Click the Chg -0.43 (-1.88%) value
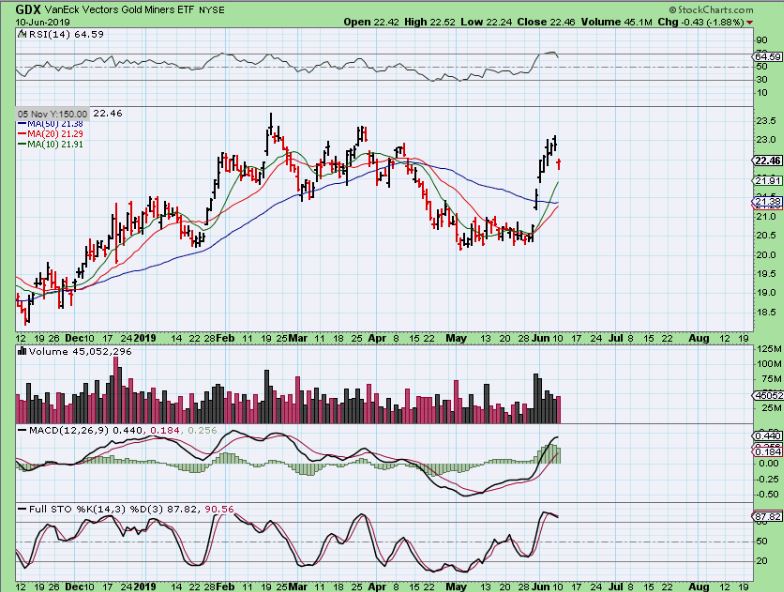784x592 pixels. coord(700,22)
